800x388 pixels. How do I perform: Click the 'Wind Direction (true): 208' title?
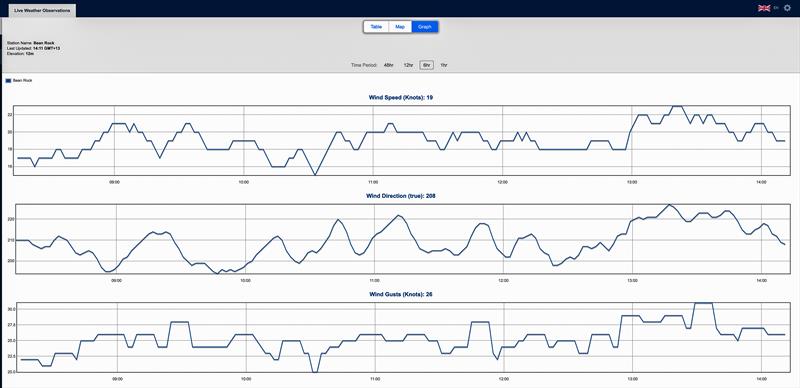(401, 196)
